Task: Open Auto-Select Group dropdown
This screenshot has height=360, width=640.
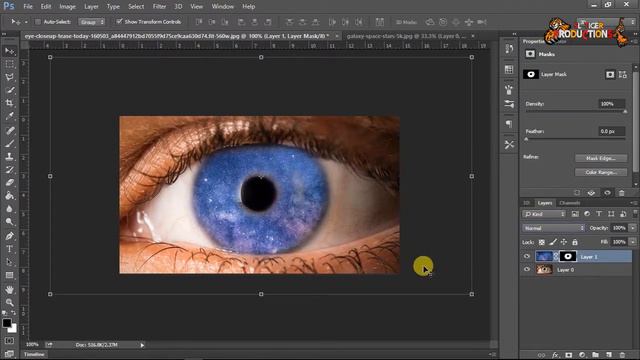Action: click(x=92, y=22)
